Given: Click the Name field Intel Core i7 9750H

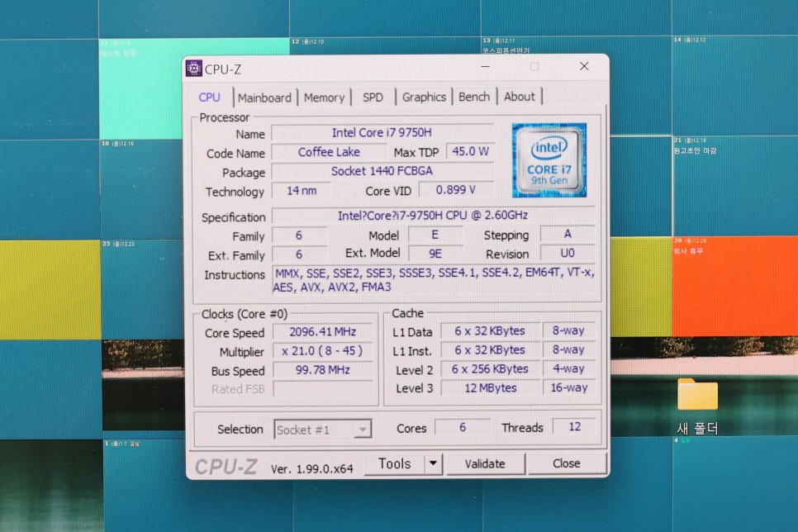Looking at the screenshot, I should [382, 132].
